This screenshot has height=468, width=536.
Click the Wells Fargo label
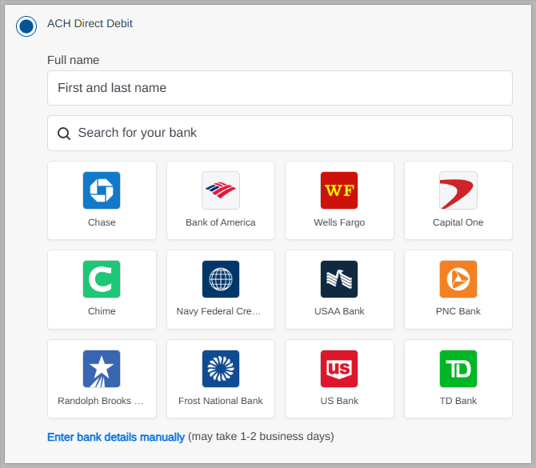coord(339,223)
